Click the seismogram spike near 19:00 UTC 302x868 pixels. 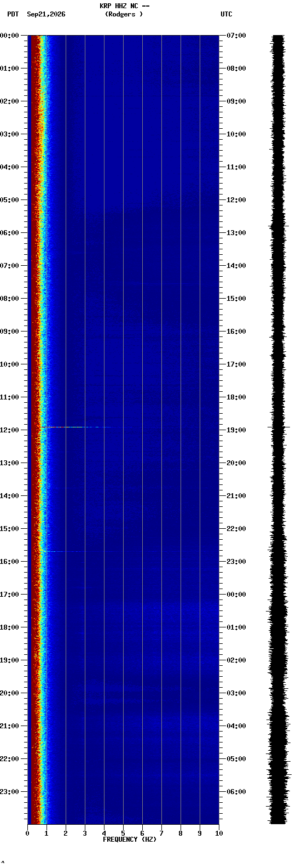(x=278, y=426)
